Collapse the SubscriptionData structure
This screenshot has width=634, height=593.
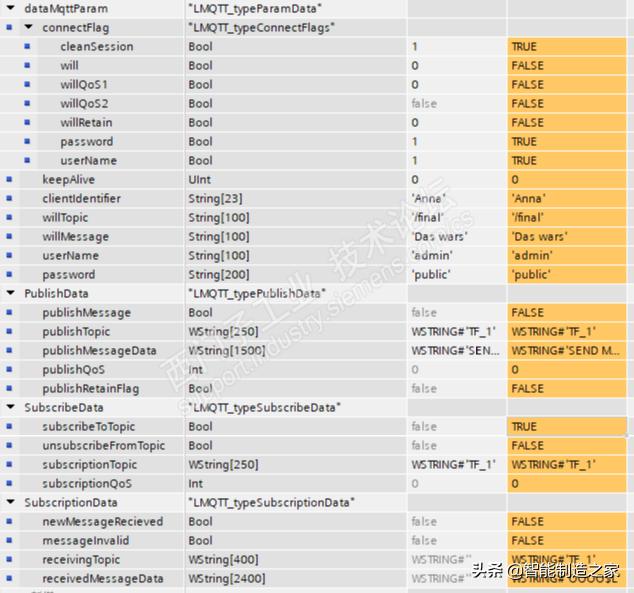click(x=11, y=502)
